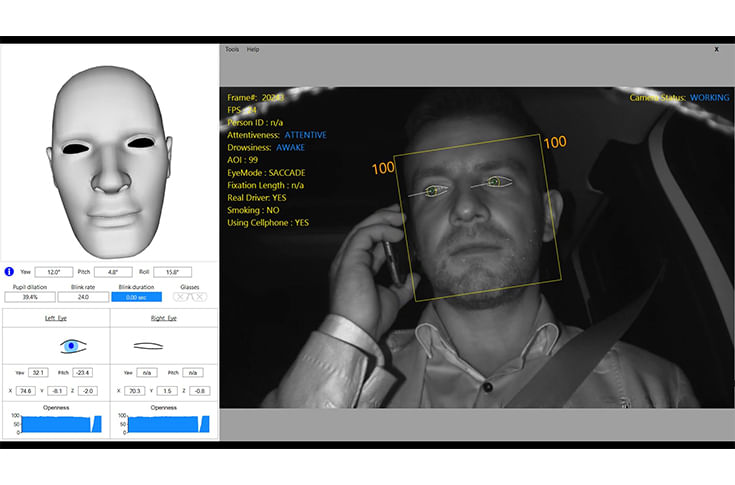The width and height of the screenshot is (735, 485).
Task: Click the blue info icon beside Yaw
Action: tap(10, 272)
